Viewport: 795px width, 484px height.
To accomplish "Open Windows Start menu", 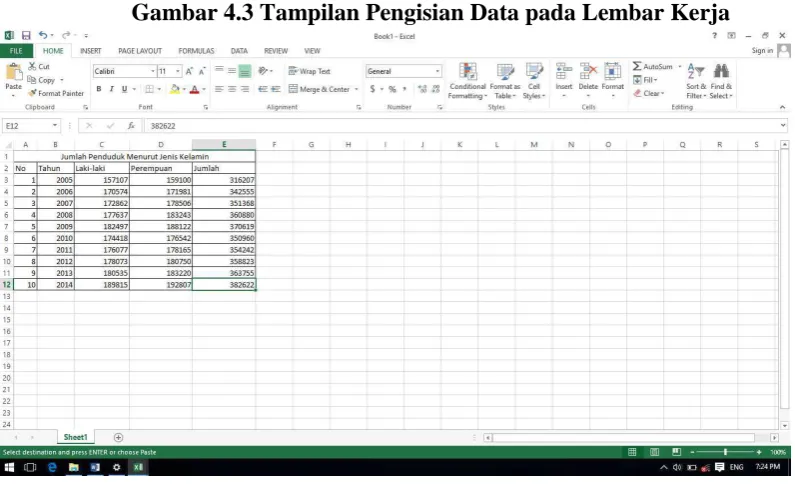I will pyautogui.click(x=9, y=467).
